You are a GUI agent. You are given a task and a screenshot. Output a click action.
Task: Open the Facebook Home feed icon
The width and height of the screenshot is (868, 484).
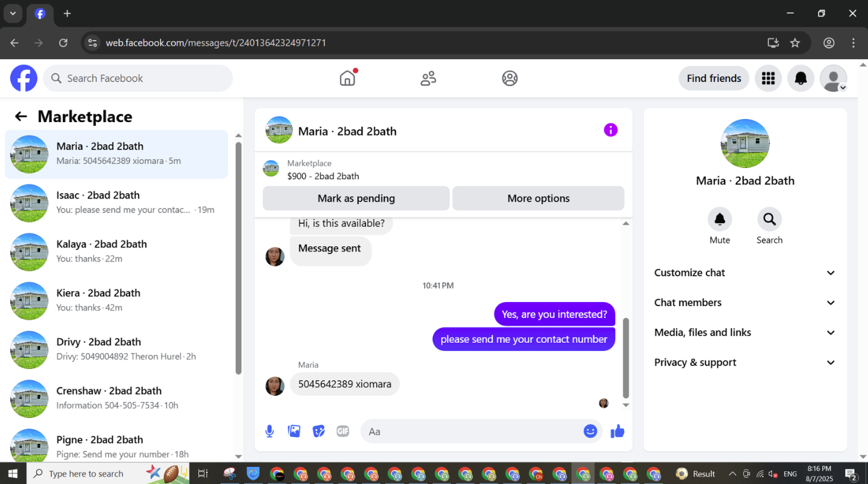(348, 78)
